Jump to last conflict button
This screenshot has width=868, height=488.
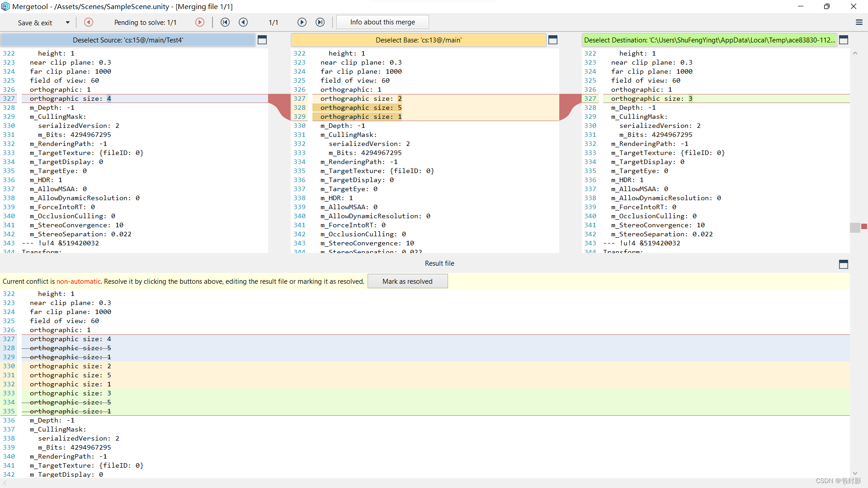(320, 22)
